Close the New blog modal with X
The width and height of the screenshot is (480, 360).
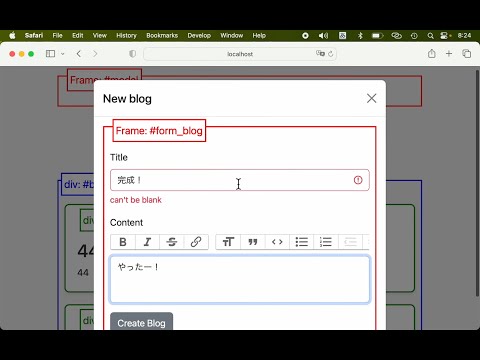[372, 98]
